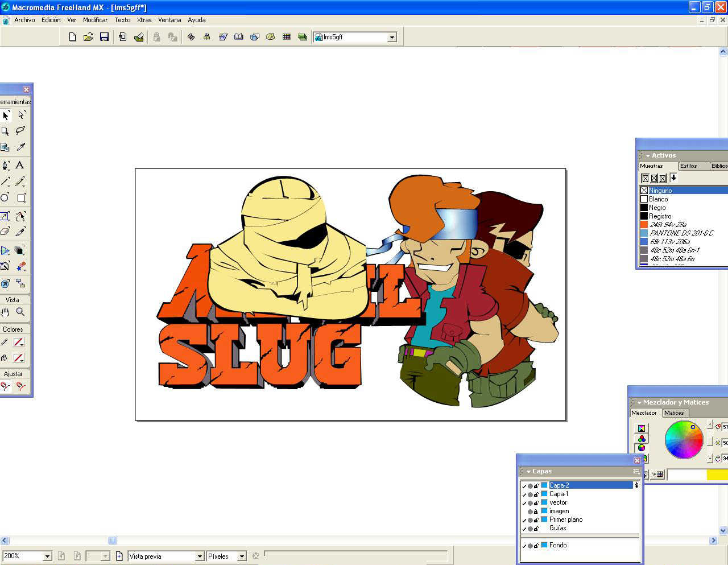
Task: Select the Pen tool
Action: coord(5,166)
